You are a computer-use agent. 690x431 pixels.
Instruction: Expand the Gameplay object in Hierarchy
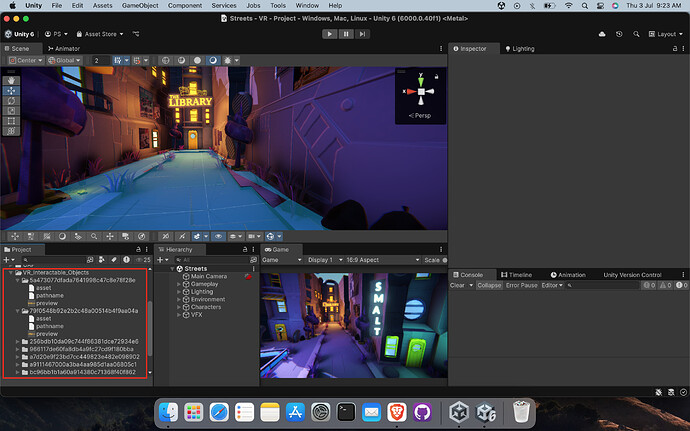coord(180,284)
